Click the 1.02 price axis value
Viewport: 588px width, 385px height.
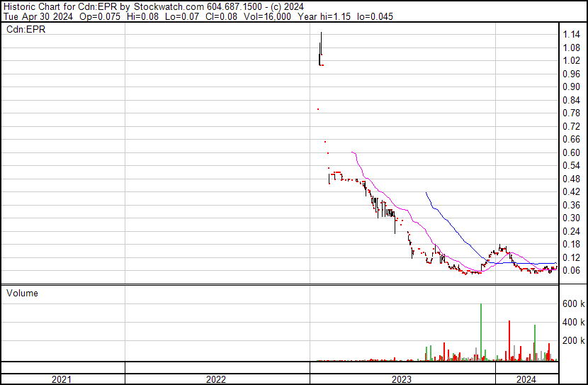(572, 61)
